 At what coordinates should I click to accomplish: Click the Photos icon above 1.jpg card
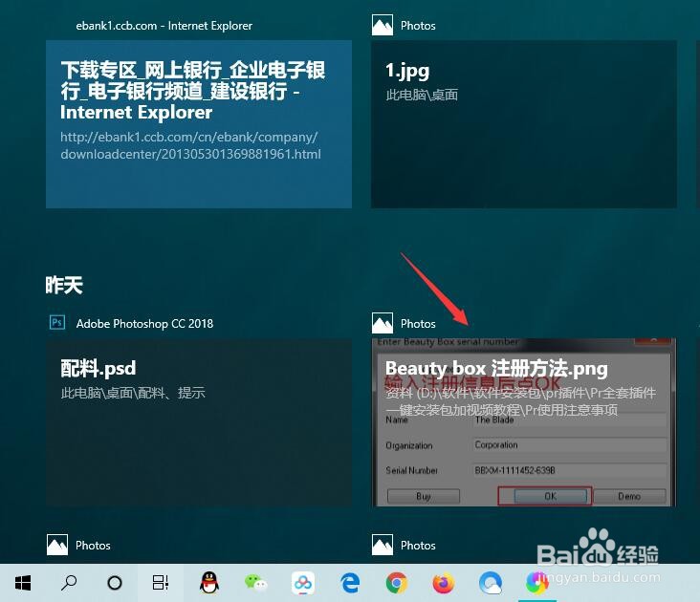tap(383, 26)
